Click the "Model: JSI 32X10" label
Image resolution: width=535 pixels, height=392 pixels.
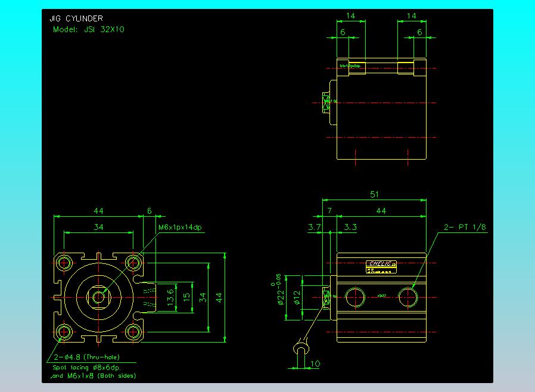89,29
